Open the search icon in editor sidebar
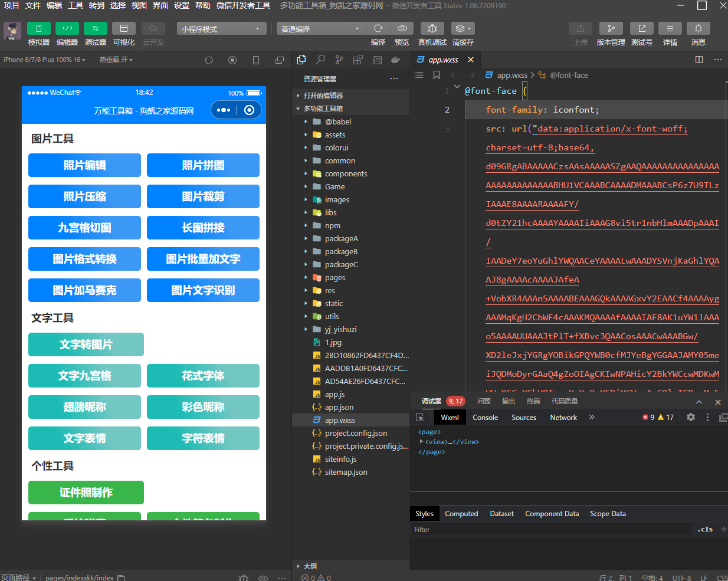Image resolution: width=728 pixels, height=581 pixels. coord(320,60)
